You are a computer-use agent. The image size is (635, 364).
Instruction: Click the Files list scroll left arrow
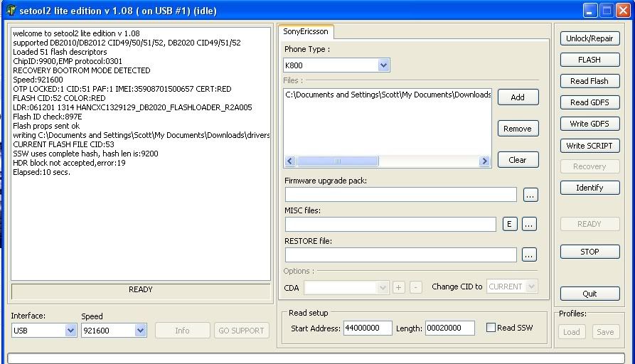290,161
